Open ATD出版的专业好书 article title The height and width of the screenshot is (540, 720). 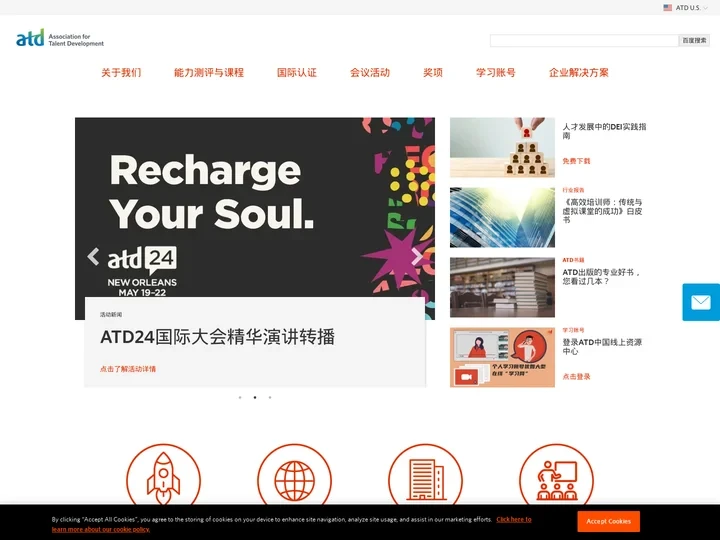(x=602, y=276)
